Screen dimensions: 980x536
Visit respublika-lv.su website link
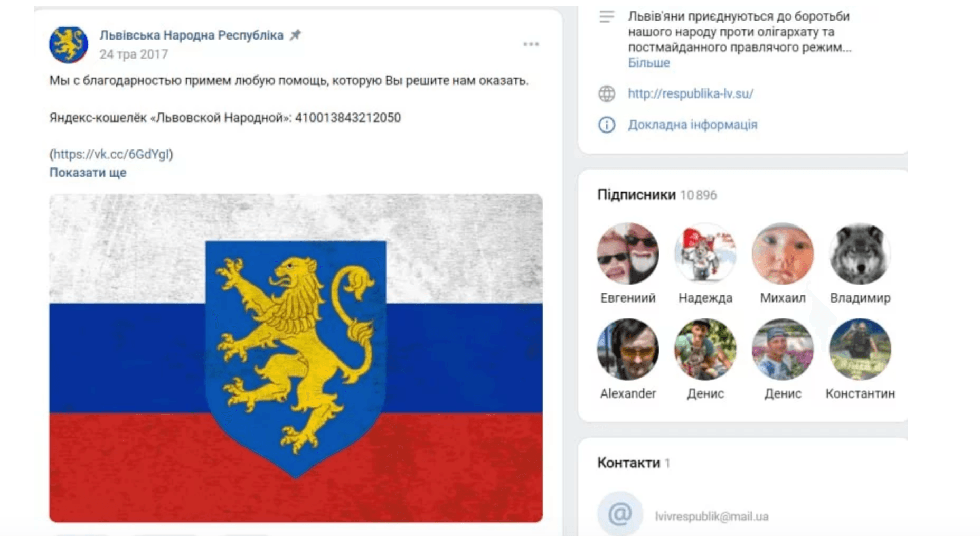tap(690, 94)
